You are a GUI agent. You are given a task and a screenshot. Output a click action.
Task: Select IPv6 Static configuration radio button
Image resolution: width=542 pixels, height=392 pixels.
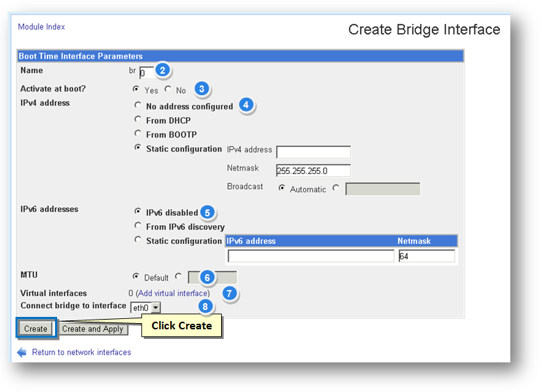[138, 240]
